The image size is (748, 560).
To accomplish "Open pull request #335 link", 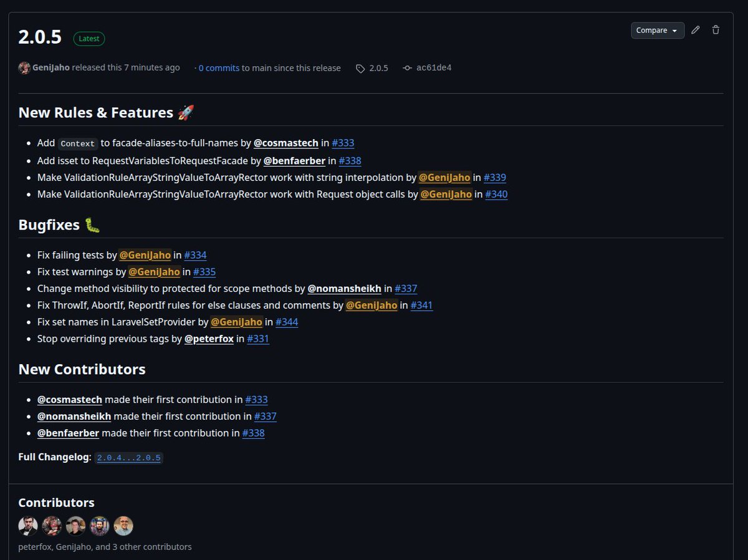I will pyautogui.click(x=204, y=271).
